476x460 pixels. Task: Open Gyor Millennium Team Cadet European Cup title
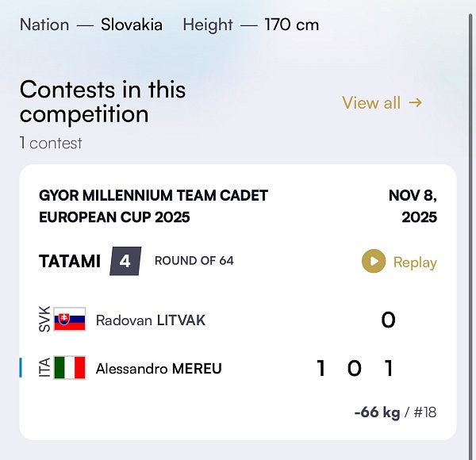pos(153,205)
